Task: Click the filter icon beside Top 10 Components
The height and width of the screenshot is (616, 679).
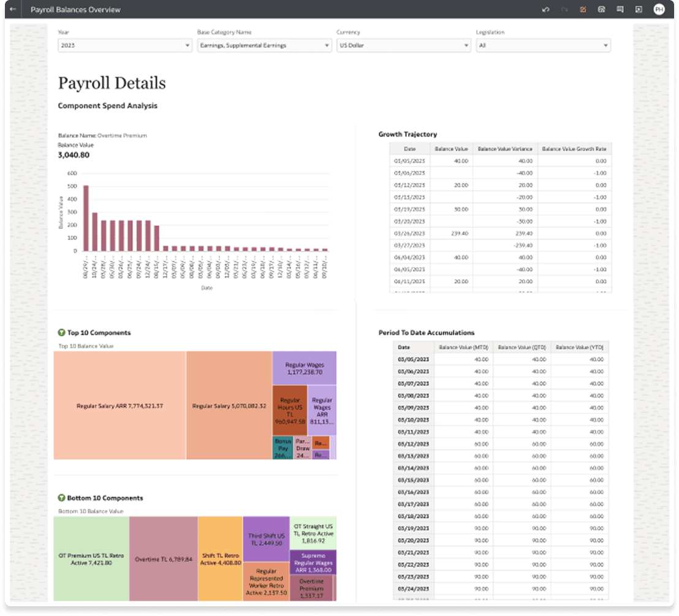Action: pyautogui.click(x=61, y=332)
